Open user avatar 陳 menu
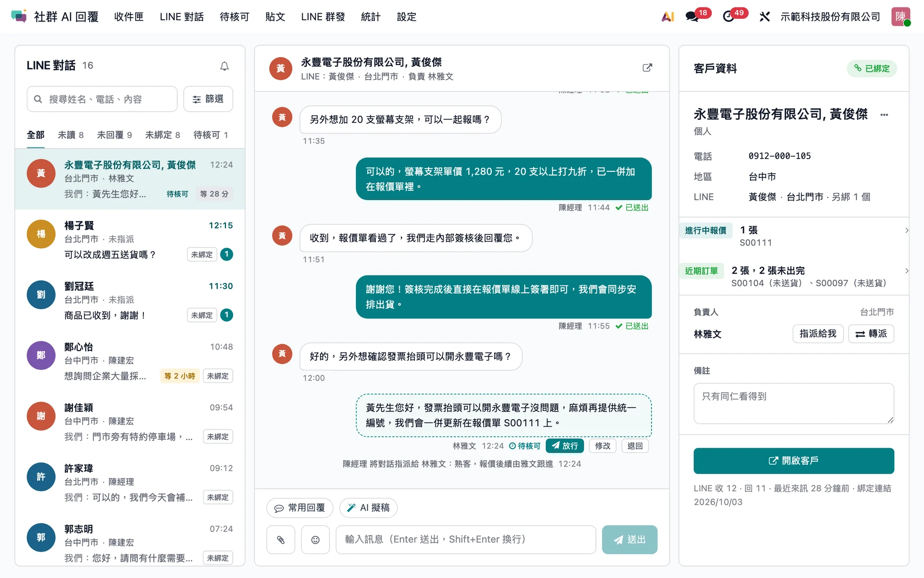 [900, 17]
